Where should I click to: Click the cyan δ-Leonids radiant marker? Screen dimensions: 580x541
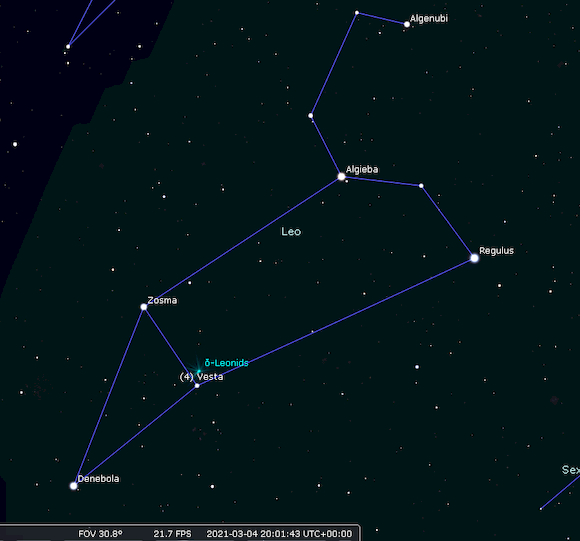(x=199, y=371)
